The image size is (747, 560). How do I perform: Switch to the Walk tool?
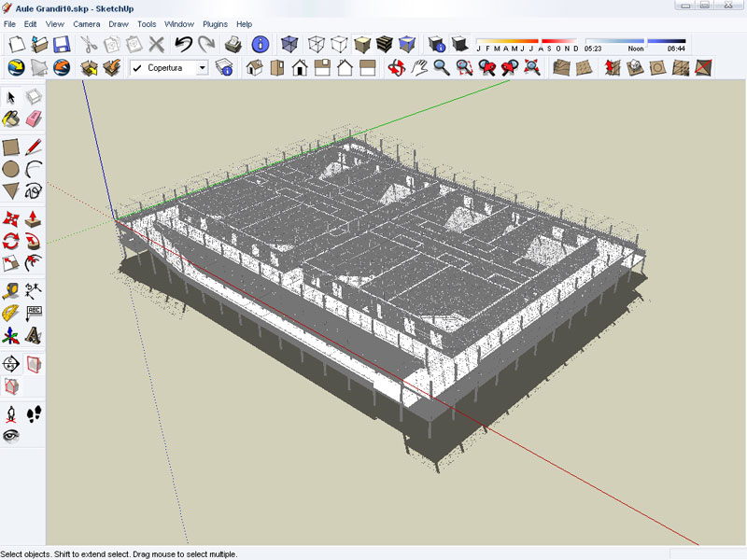click(x=34, y=412)
